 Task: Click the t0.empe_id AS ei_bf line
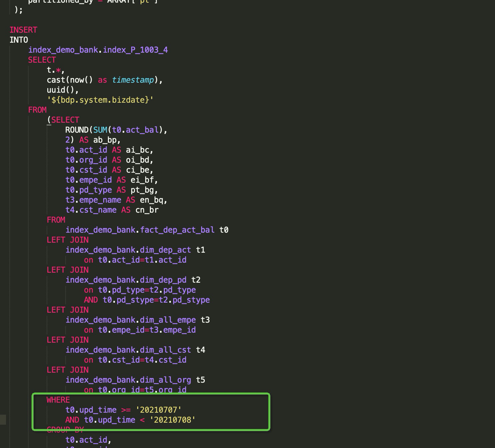pos(112,180)
